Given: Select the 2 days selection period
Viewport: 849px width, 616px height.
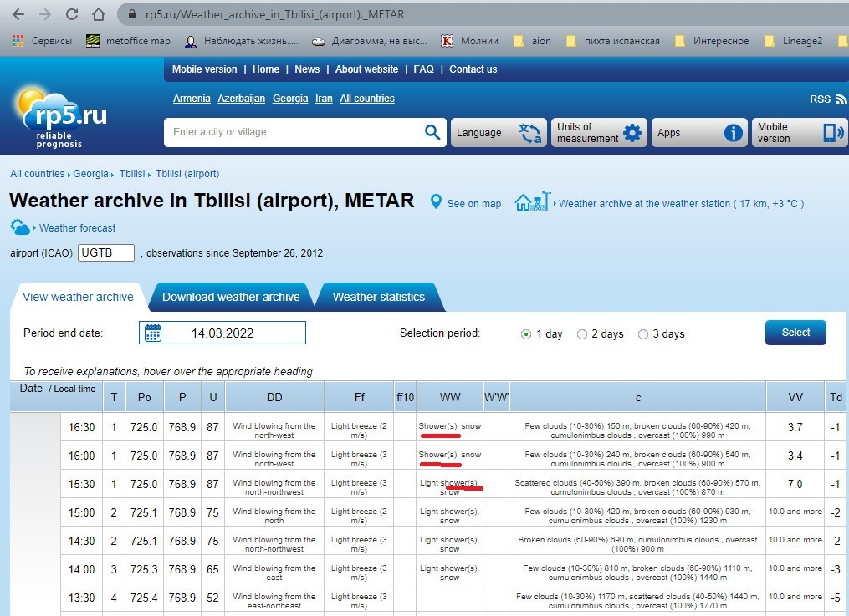Looking at the screenshot, I should coord(582,334).
